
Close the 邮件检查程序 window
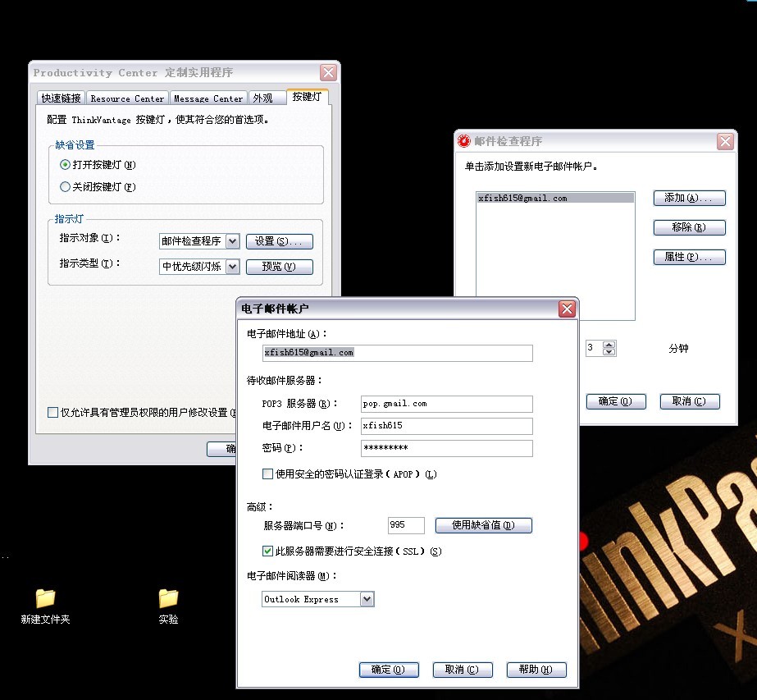(725, 141)
